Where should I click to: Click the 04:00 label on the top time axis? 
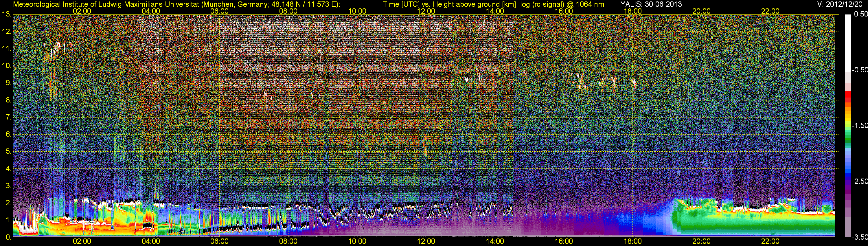[x=151, y=11]
